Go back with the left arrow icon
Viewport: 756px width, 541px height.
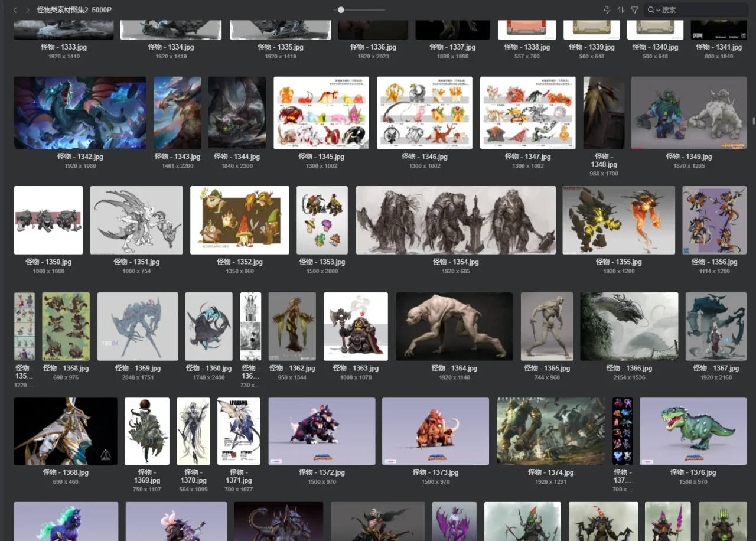pyautogui.click(x=15, y=10)
